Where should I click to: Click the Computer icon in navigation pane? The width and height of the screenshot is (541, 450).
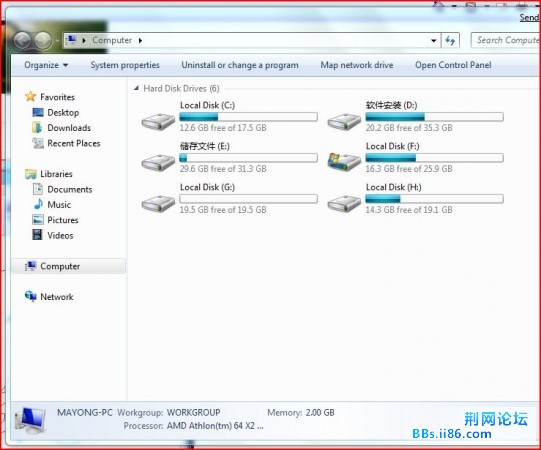pos(31,266)
